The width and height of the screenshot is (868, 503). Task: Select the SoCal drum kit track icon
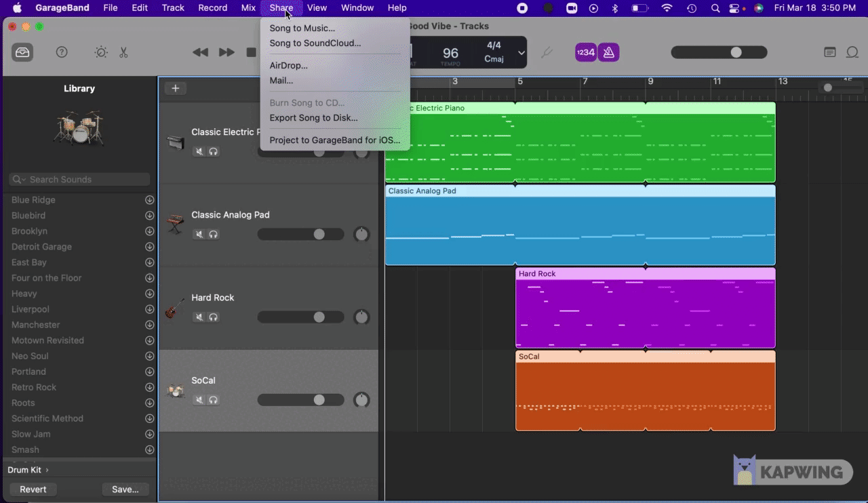(176, 390)
